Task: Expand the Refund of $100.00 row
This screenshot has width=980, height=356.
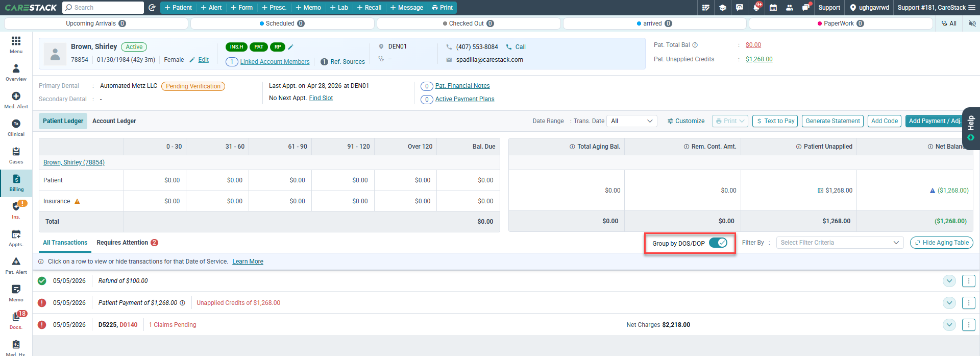Action: click(949, 281)
